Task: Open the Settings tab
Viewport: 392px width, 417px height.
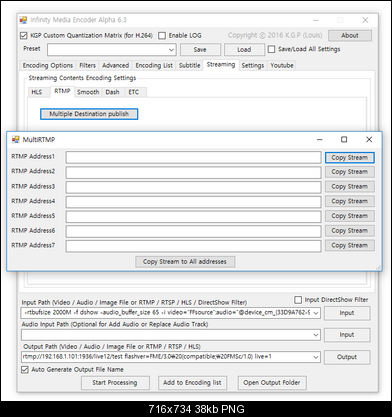Action: click(x=253, y=65)
